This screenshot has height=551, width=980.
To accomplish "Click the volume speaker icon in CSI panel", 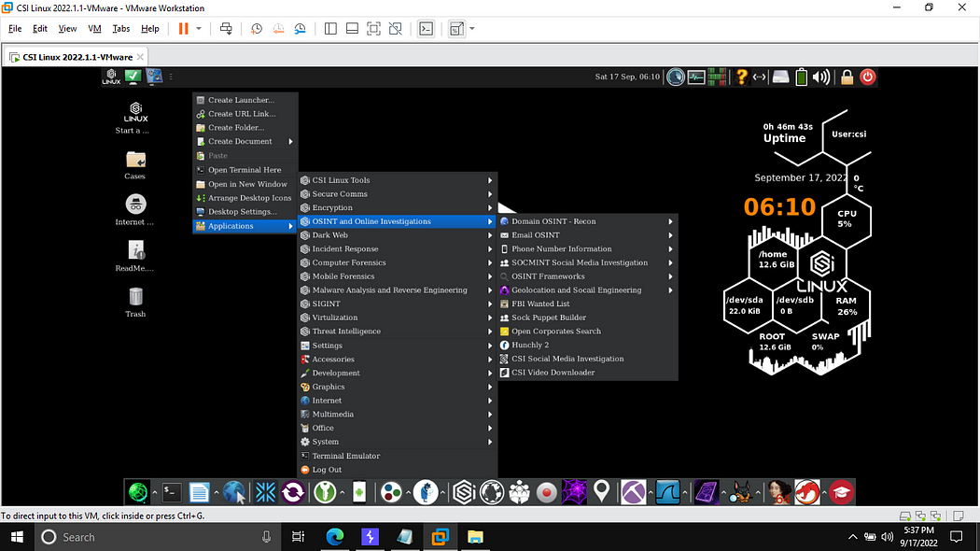I will 821,77.
